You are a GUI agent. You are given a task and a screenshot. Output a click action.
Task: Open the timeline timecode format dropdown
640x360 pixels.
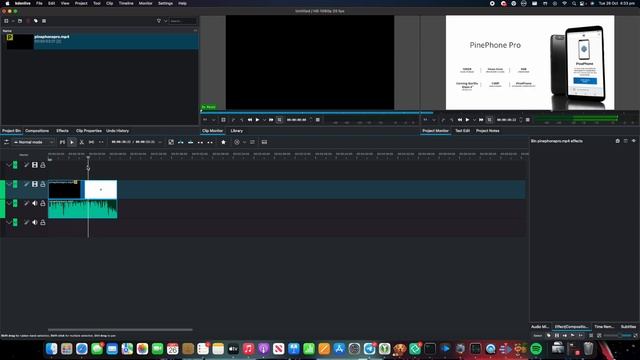[x=160, y=142]
